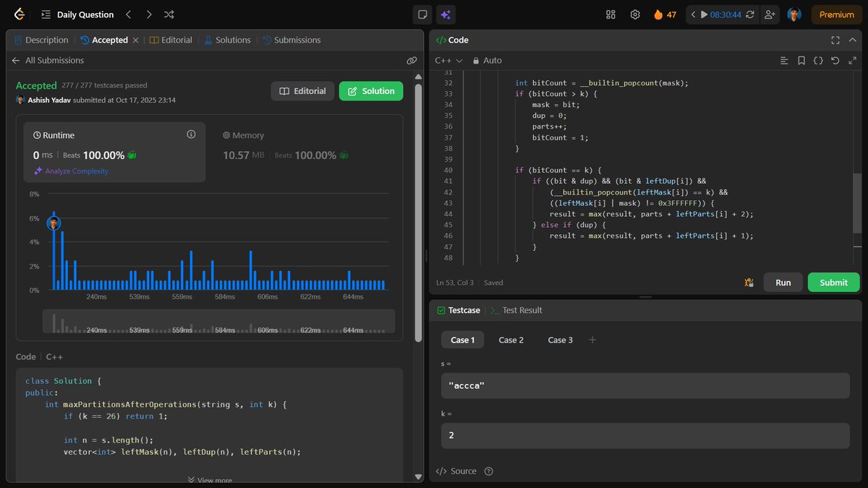The width and height of the screenshot is (868, 488).
Task: Click the braces snippet icon
Action: [x=818, y=61]
